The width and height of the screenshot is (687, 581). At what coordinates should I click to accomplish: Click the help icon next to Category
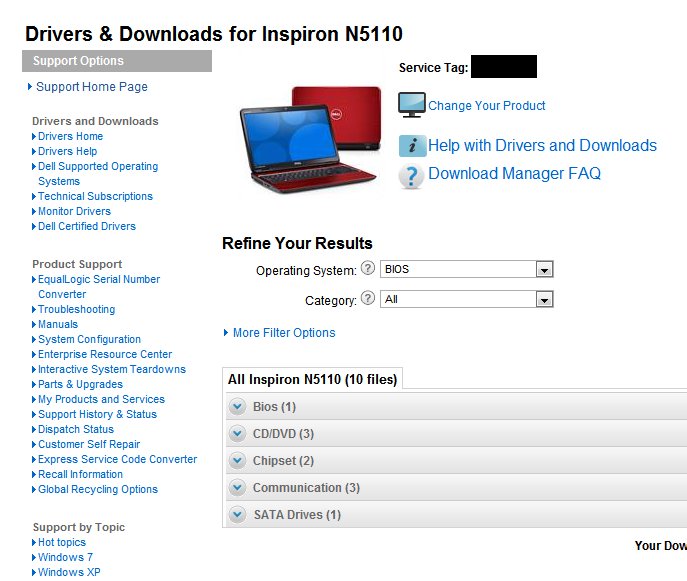tap(368, 298)
